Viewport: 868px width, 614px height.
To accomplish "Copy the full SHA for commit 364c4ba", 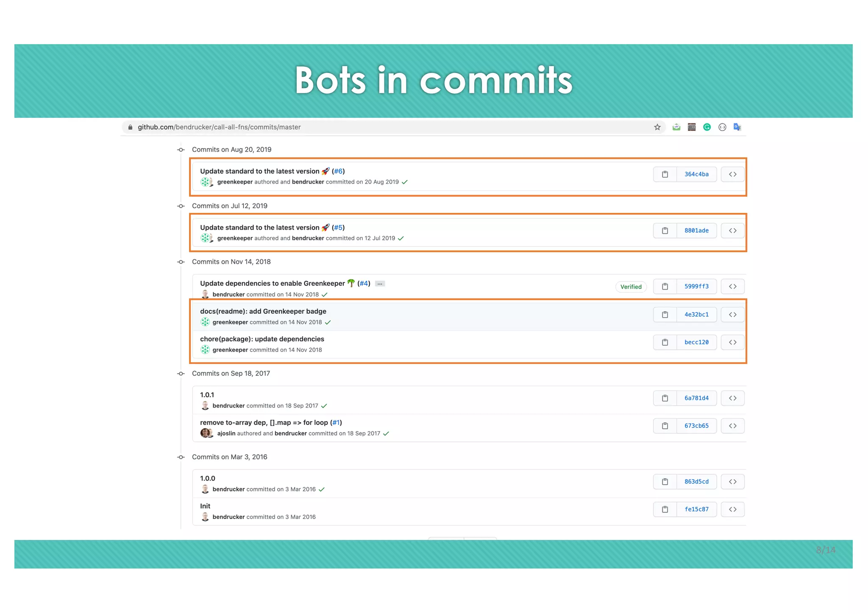I will (x=665, y=174).
